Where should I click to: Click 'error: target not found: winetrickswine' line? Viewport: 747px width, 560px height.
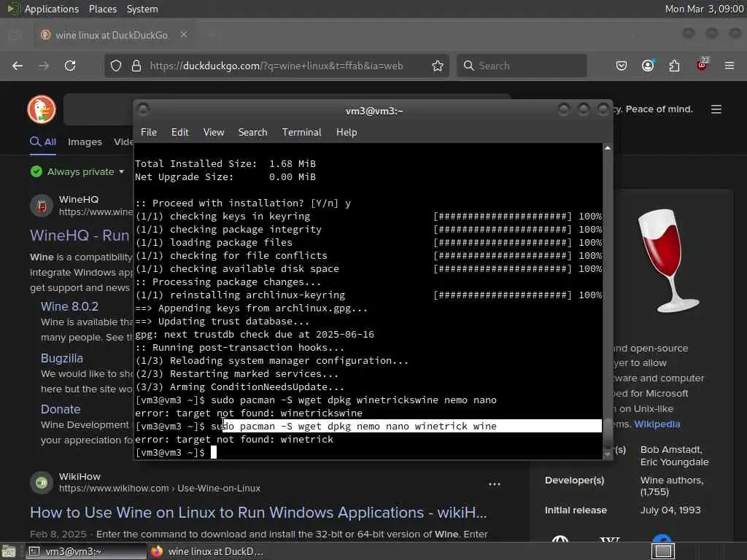[x=249, y=413]
